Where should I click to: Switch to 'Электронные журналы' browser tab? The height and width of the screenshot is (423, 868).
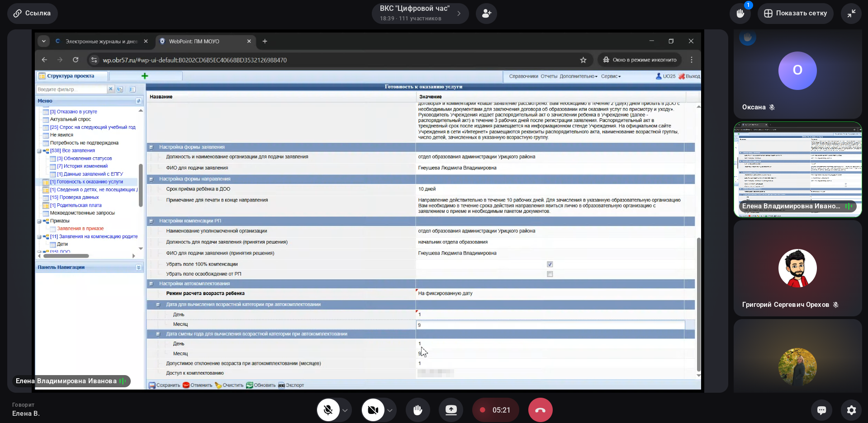coord(101,41)
